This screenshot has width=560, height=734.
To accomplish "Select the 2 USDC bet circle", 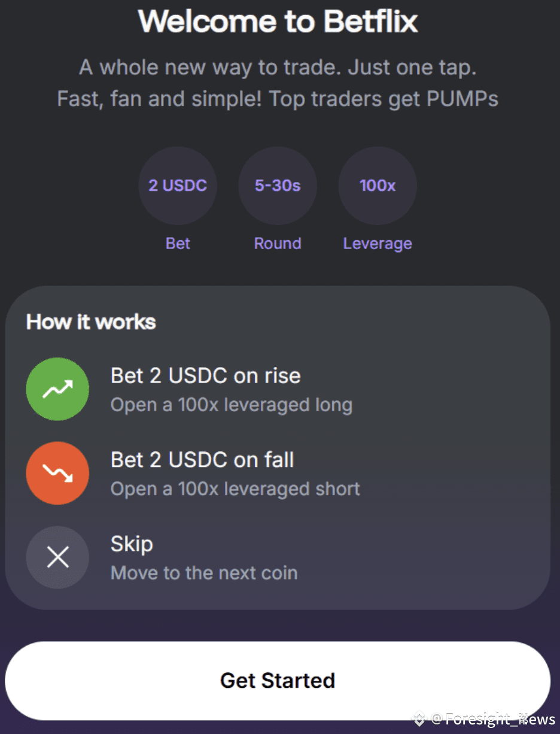I will [x=178, y=186].
